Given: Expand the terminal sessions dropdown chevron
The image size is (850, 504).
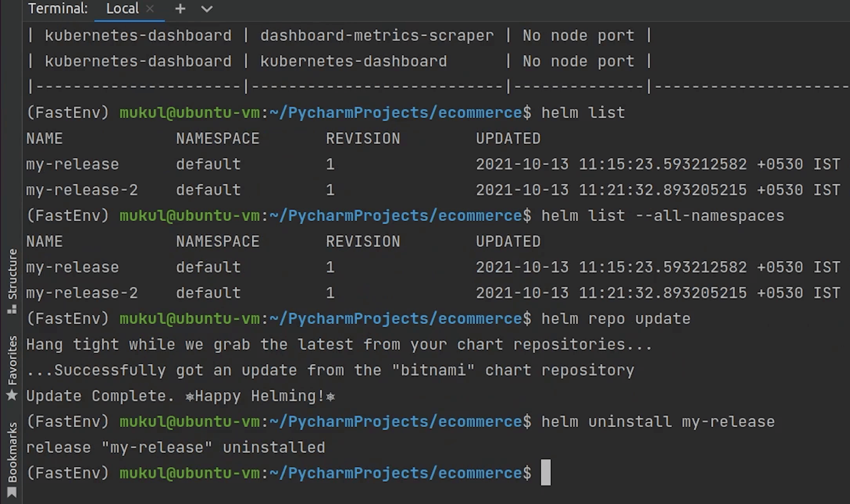Looking at the screenshot, I should [207, 9].
